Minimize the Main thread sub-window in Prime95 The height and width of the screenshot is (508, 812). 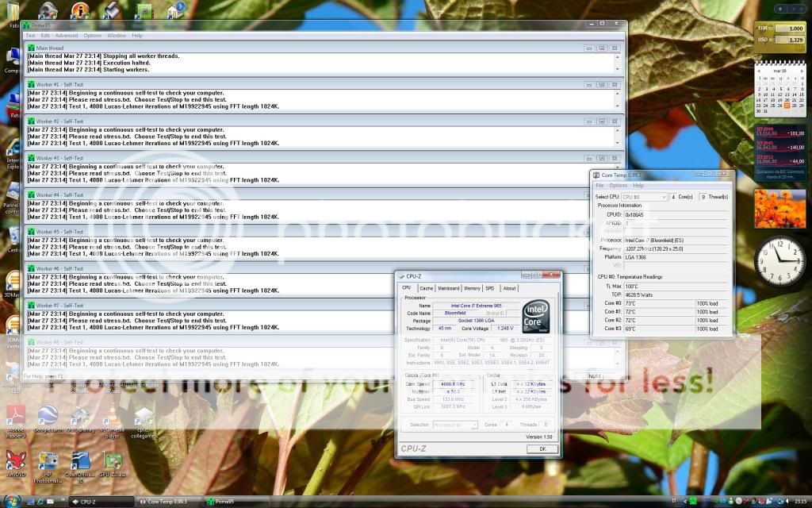pyautogui.click(x=589, y=48)
